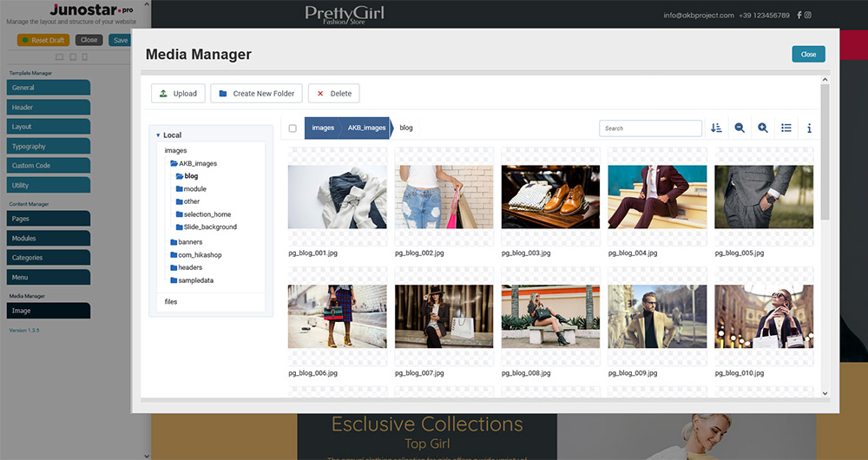Open the info panel icon
This screenshot has height=460, width=868.
(x=809, y=128)
